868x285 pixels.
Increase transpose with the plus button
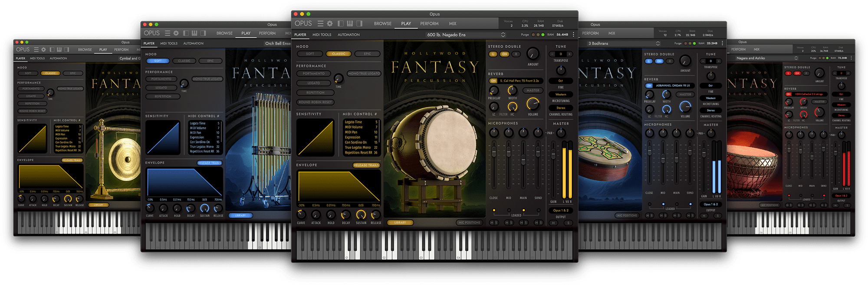tap(569, 54)
